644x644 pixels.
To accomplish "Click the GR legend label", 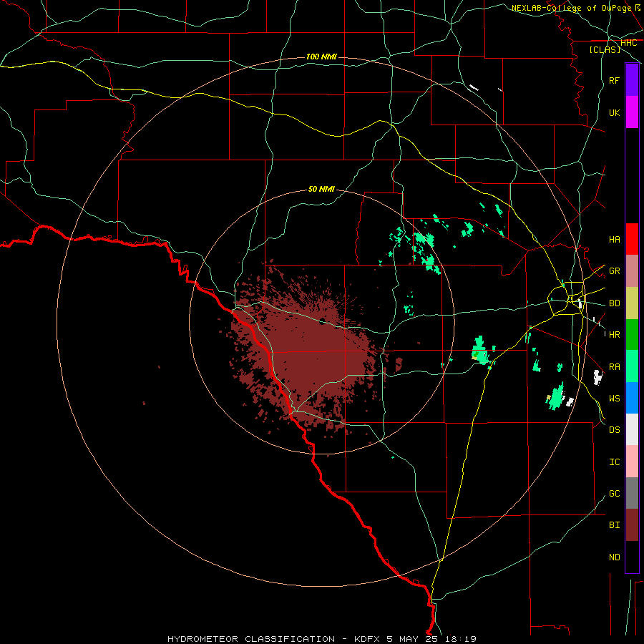I will (614, 271).
